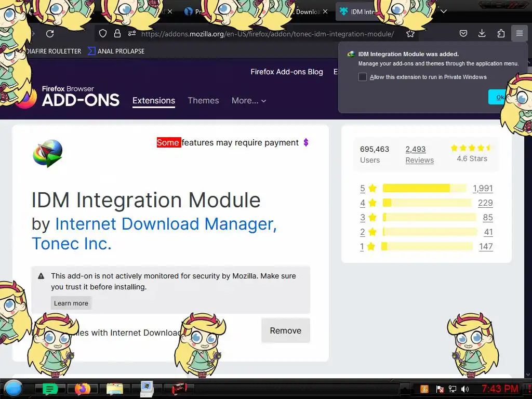Click the IDM icon in the notification
Image resolution: width=532 pixels, height=399 pixels.
click(x=351, y=54)
